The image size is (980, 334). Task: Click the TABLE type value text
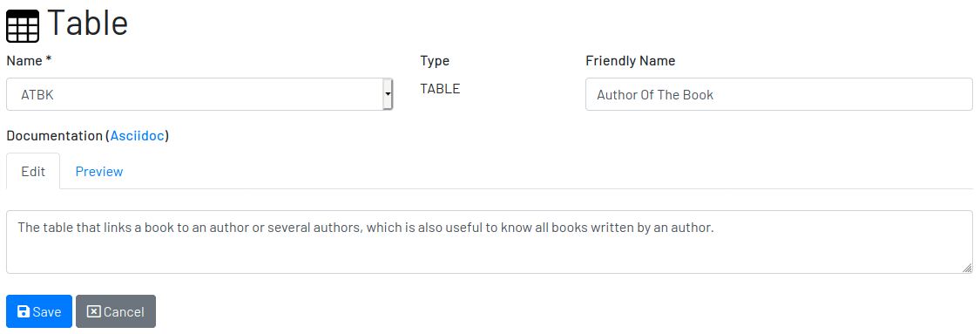pyautogui.click(x=440, y=89)
